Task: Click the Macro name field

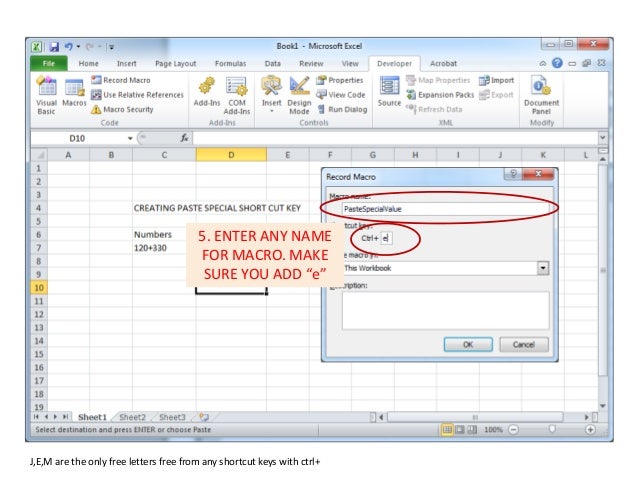Action: (446, 209)
